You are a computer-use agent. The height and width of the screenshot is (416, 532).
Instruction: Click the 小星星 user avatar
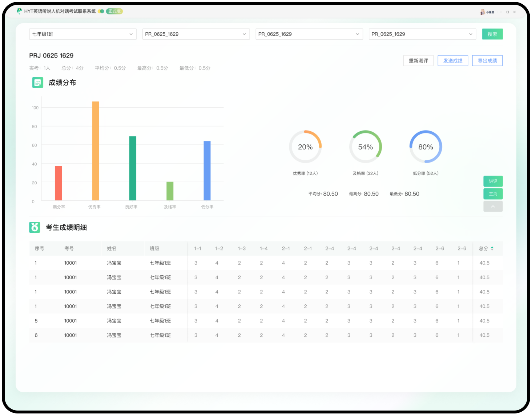(x=483, y=12)
